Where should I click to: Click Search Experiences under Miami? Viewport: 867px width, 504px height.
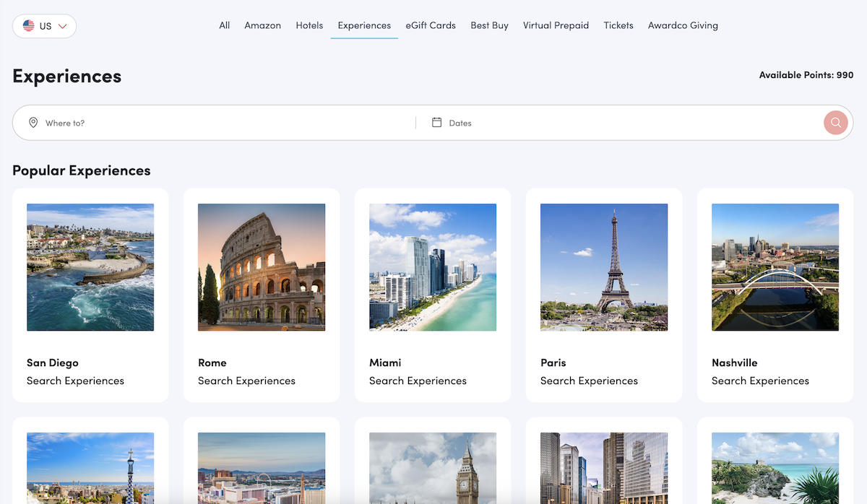(418, 381)
